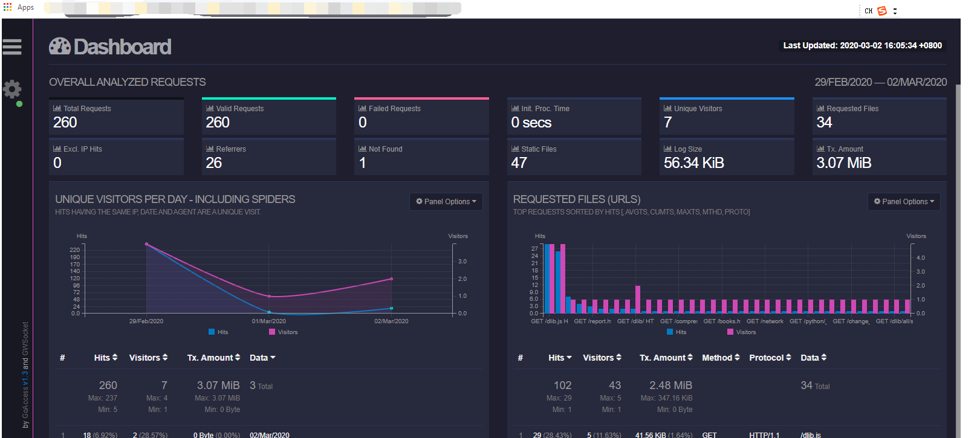This screenshot has width=980, height=438.
Task: Click the CH language indicator
Action: pos(868,11)
